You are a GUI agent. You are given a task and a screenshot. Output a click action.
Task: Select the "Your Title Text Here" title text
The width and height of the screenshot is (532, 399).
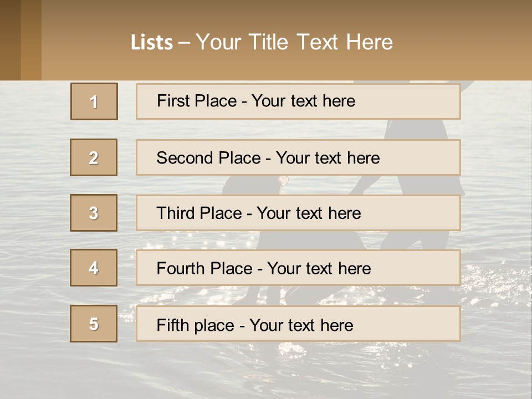point(294,42)
